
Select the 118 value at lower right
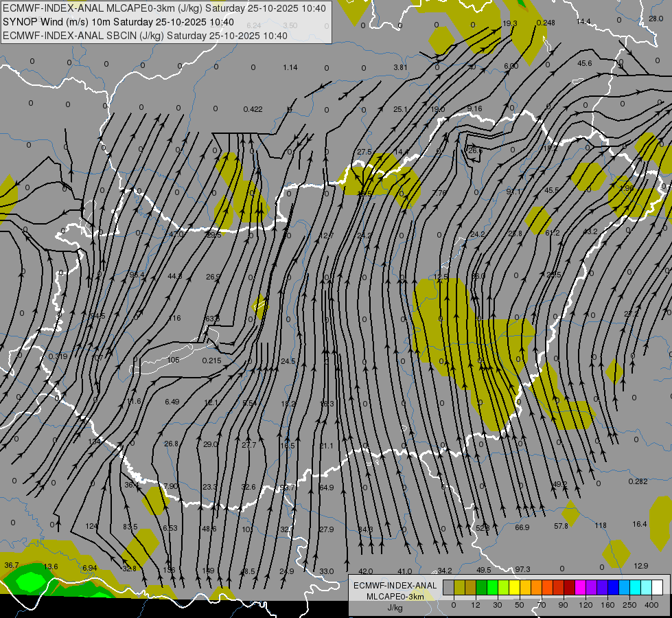[601, 525]
